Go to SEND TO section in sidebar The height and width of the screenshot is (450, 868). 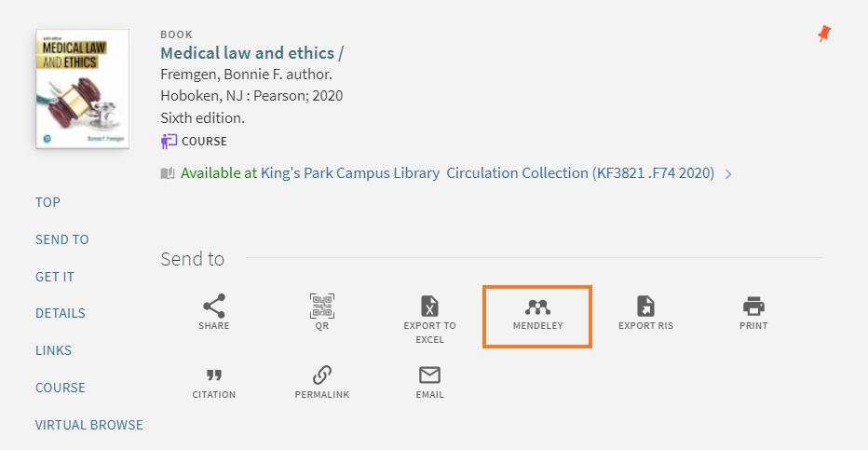click(62, 239)
